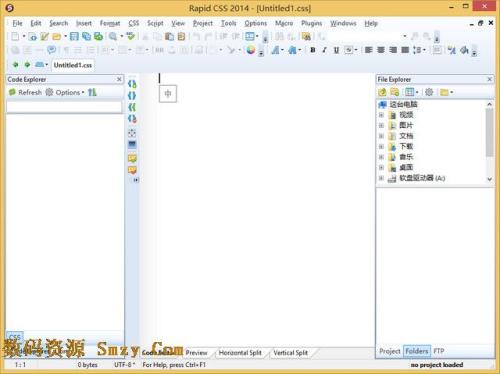Click the last icon before the toolbar overflow at far right
Screen dimensions: 500x374
(x=464, y=50)
